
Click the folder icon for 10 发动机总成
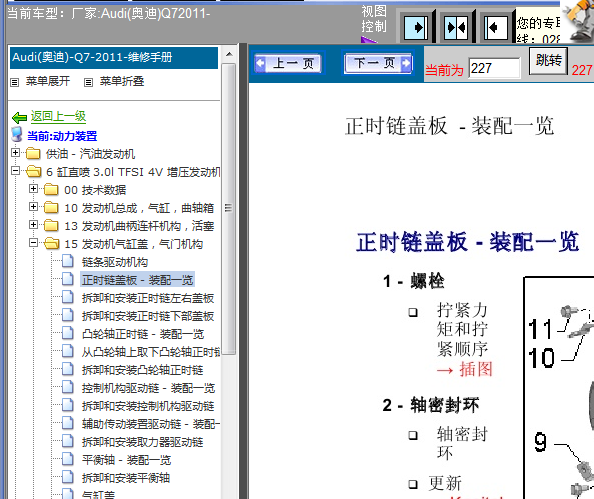(x=51, y=208)
